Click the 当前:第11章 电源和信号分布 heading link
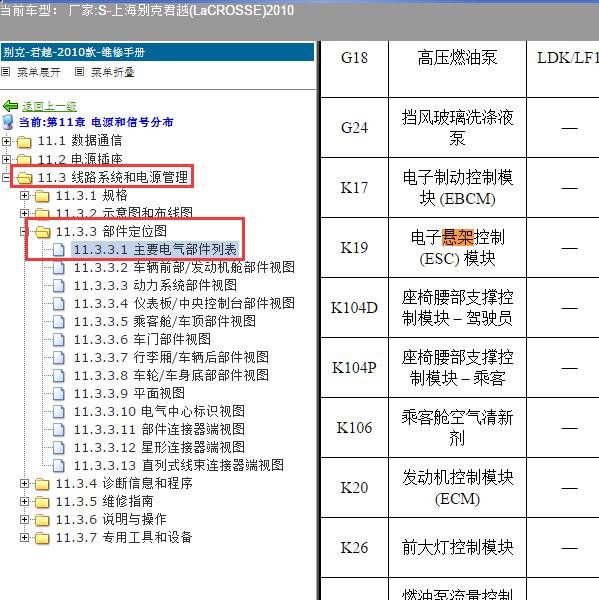 tap(96, 122)
